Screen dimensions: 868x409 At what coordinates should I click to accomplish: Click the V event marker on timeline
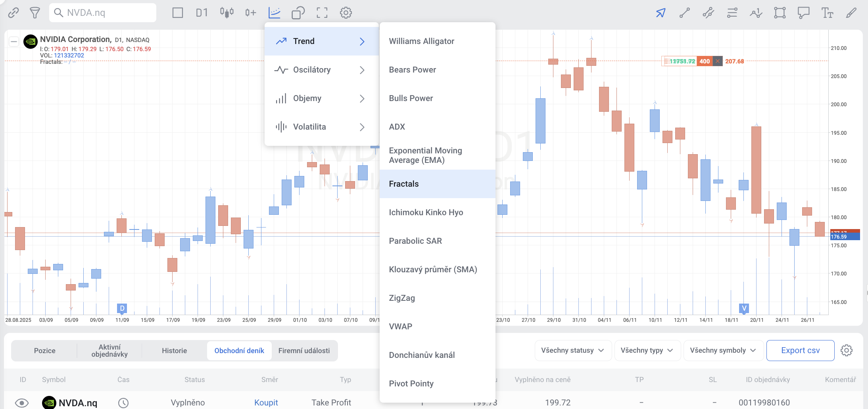744,308
